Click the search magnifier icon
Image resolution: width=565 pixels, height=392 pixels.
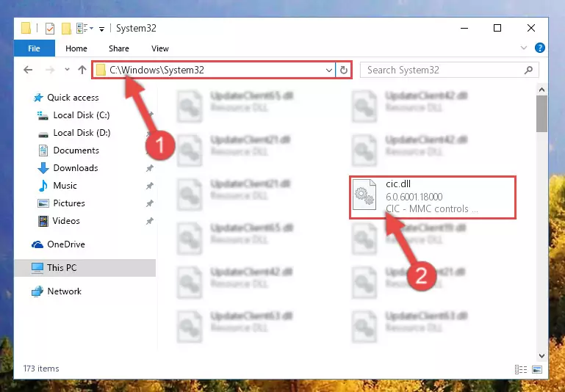pyautogui.click(x=528, y=70)
